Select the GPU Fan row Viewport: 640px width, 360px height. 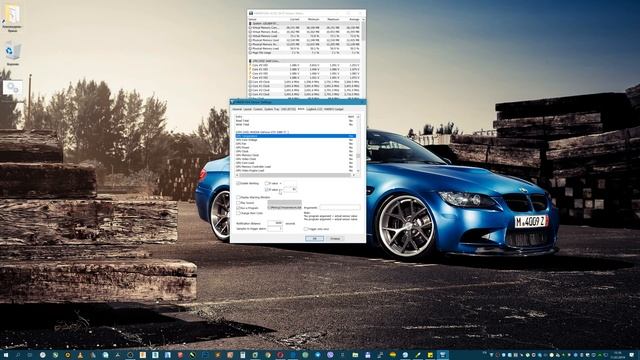tap(295, 144)
